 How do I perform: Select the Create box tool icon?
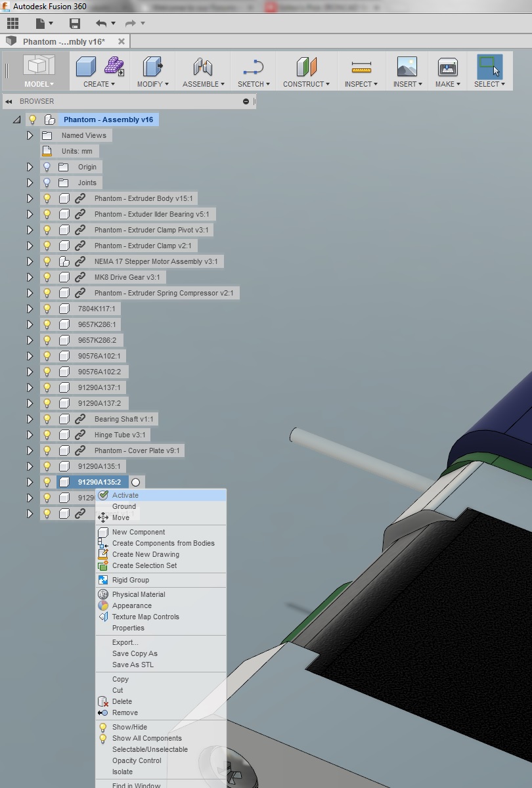tap(86, 67)
